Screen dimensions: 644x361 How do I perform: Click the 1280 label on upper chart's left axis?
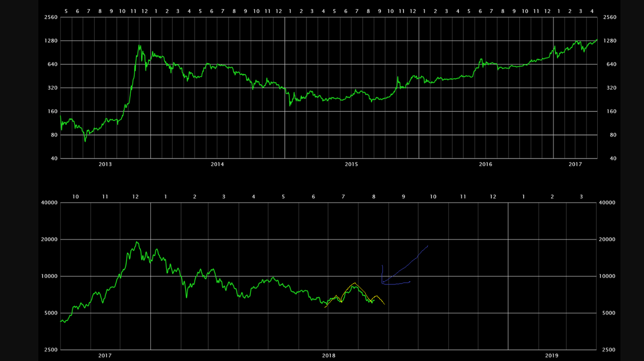(x=52, y=41)
